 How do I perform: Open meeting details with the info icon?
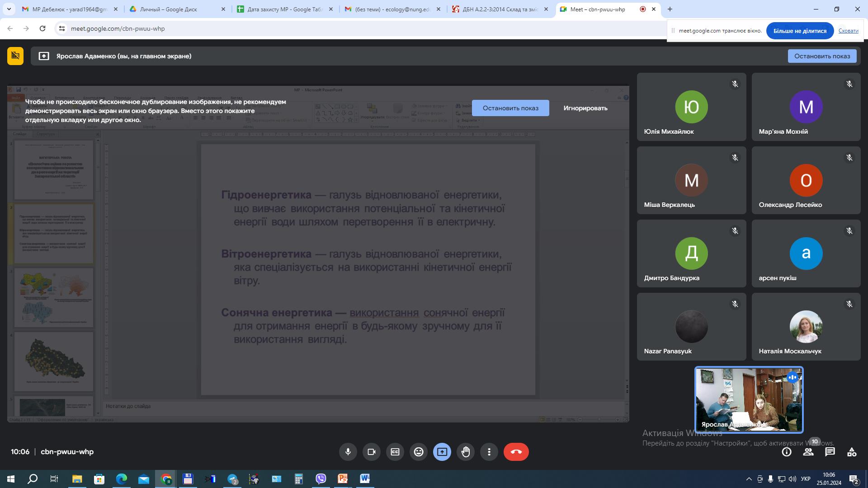787,451
